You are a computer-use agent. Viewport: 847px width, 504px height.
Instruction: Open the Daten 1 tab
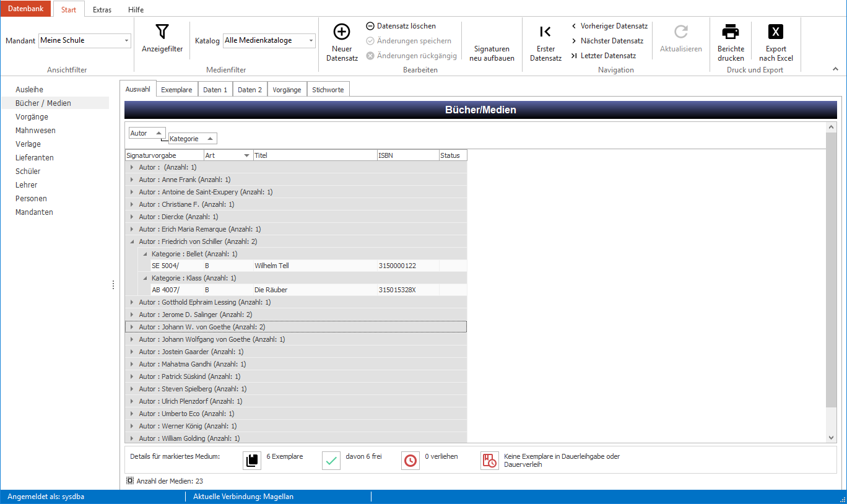pos(215,90)
